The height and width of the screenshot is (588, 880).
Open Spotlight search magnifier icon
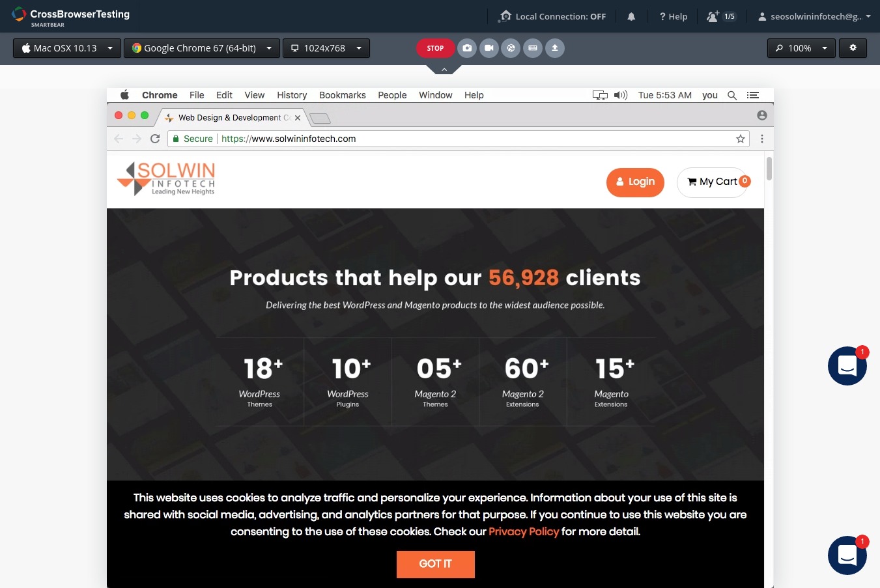point(732,95)
